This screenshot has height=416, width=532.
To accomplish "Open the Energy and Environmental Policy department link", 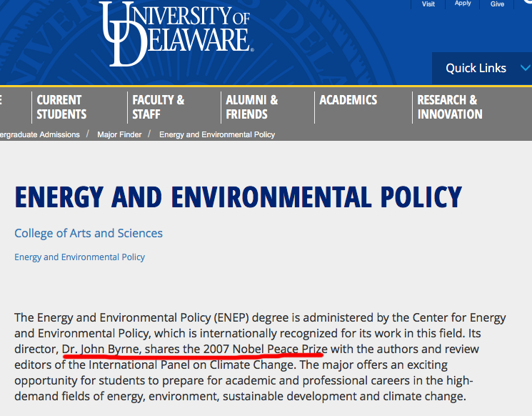I will coord(79,257).
